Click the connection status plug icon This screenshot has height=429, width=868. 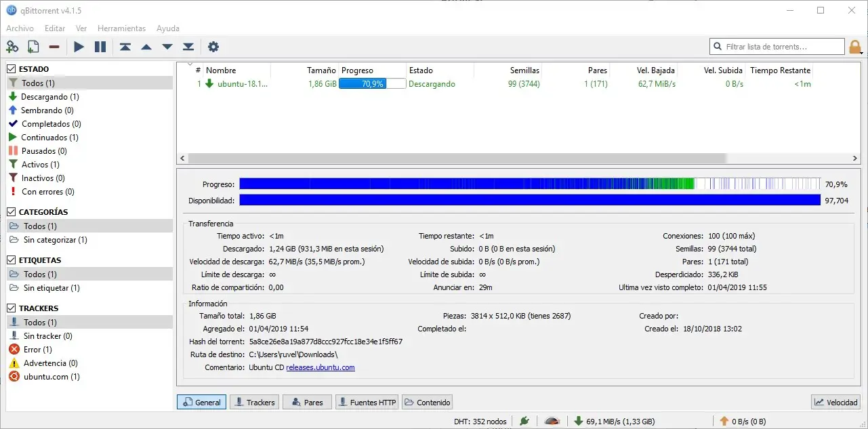click(x=524, y=421)
